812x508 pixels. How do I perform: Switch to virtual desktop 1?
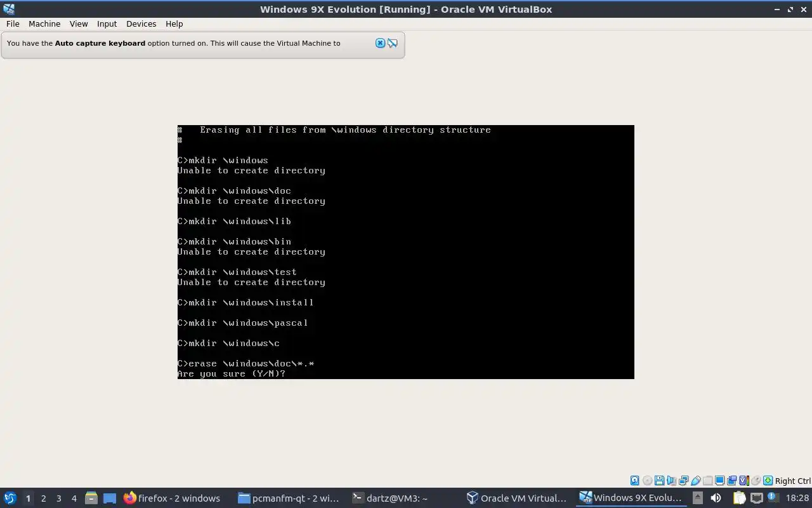28,498
